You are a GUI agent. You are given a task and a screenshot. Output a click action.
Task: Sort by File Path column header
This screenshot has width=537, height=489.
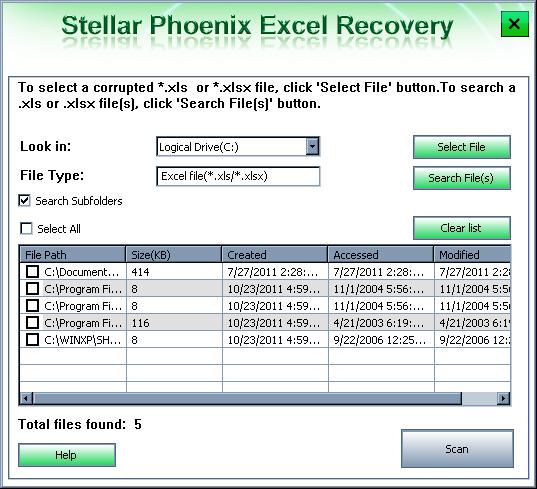coord(73,254)
